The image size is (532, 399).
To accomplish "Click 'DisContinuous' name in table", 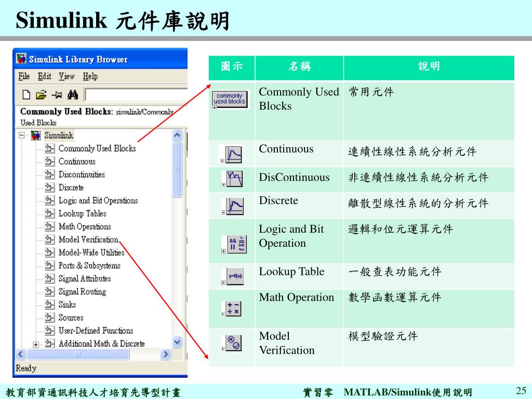I will pyautogui.click(x=294, y=177).
